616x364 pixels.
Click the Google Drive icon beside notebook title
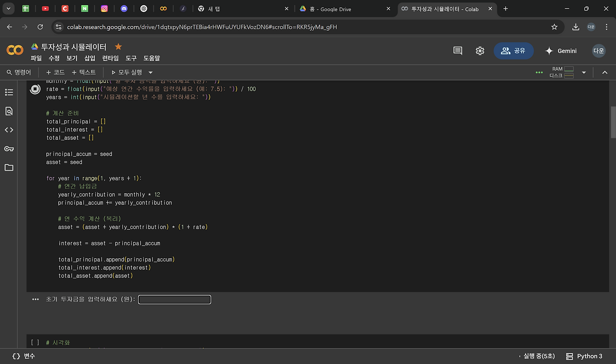[x=35, y=47]
